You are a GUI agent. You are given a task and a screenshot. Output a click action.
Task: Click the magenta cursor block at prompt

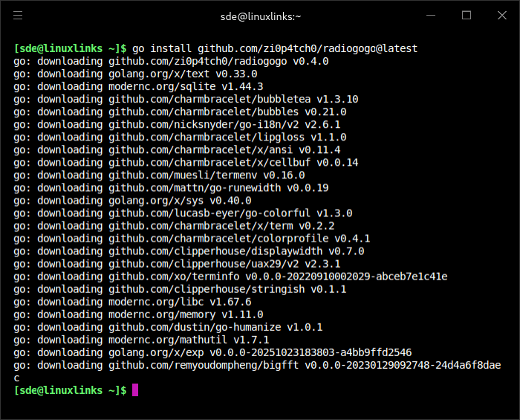coord(135,390)
